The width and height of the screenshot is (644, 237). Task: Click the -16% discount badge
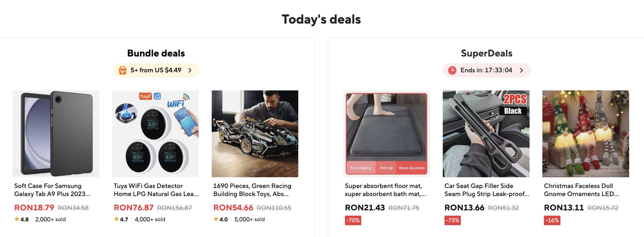[x=552, y=220]
